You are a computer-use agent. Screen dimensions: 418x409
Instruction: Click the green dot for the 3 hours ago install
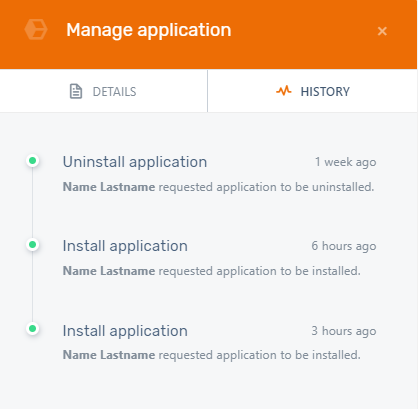[x=33, y=329]
